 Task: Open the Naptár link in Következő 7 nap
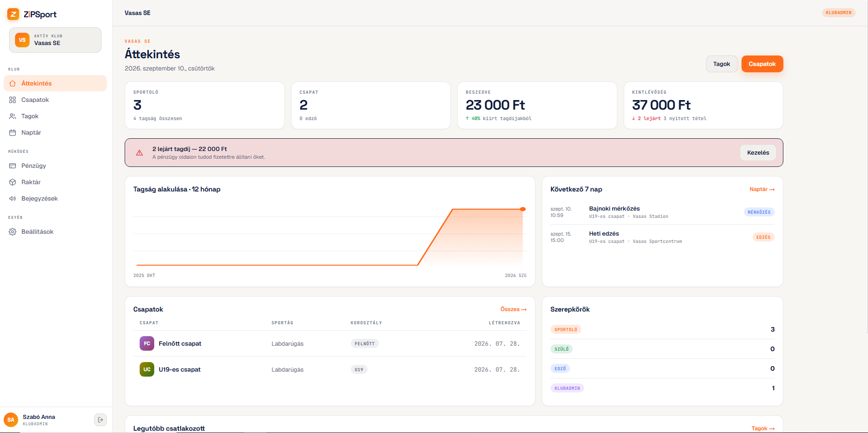pos(762,189)
